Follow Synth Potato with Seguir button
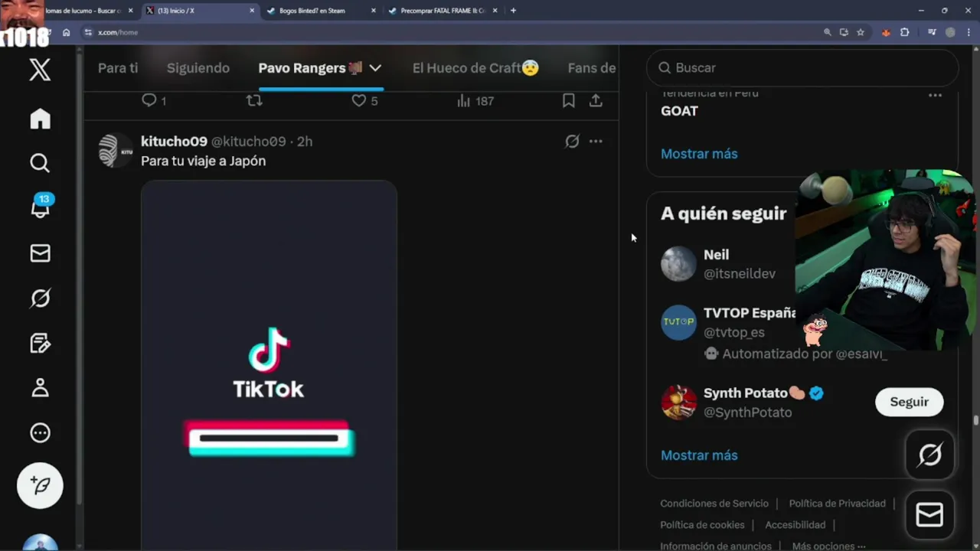Image resolution: width=980 pixels, height=551 pixels. (x=909, y=402)
